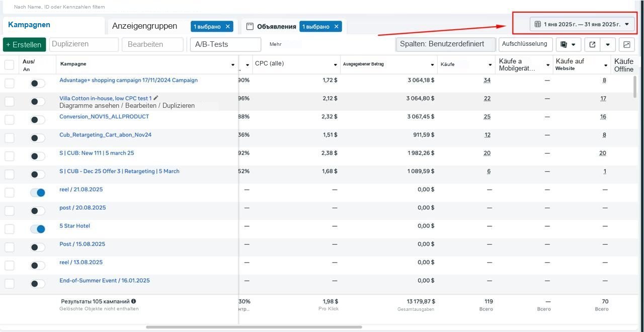Open Spalten: Benutzerdefiniert dropdown
The height and width of the screenshot is (332, 644).
[446, 44]
